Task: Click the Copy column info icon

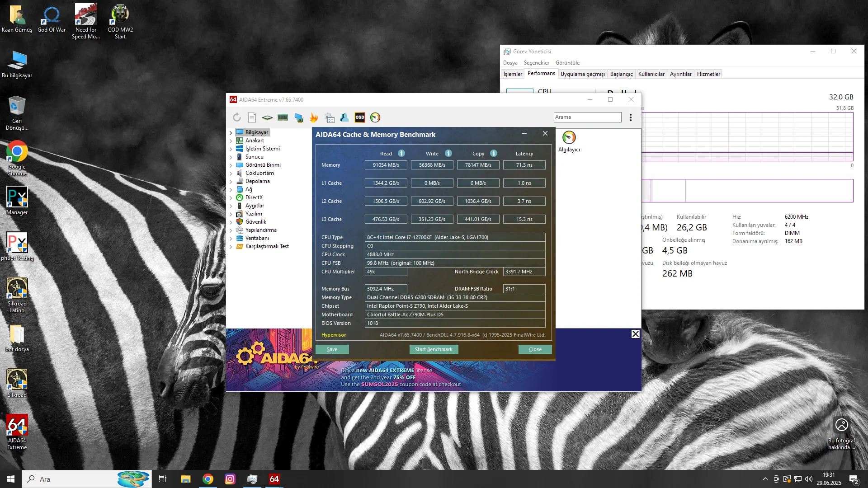Action: click(x=494, y=153)
